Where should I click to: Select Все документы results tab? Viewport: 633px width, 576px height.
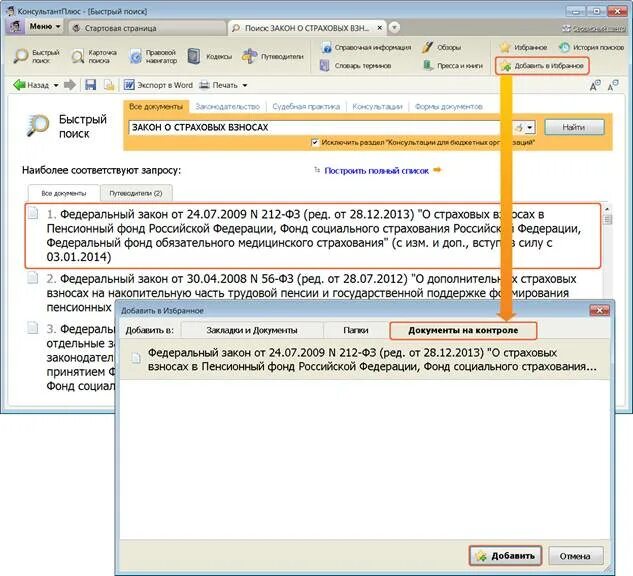[x=63, y=193]
